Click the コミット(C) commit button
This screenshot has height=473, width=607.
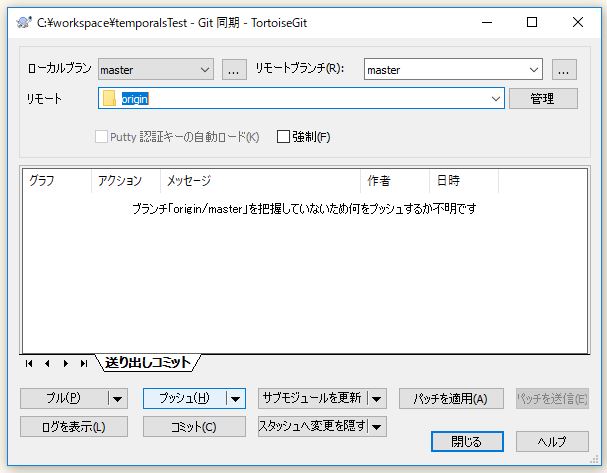(x=194, y=427)
